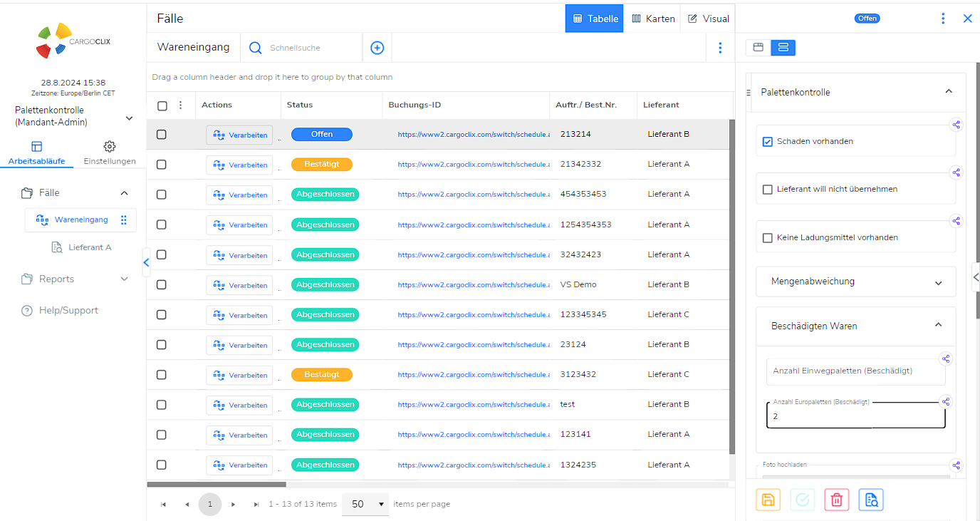980x521 pixels.
Task: Click the Anzahl Einwegpaletten input field
Action: [855, 371]
